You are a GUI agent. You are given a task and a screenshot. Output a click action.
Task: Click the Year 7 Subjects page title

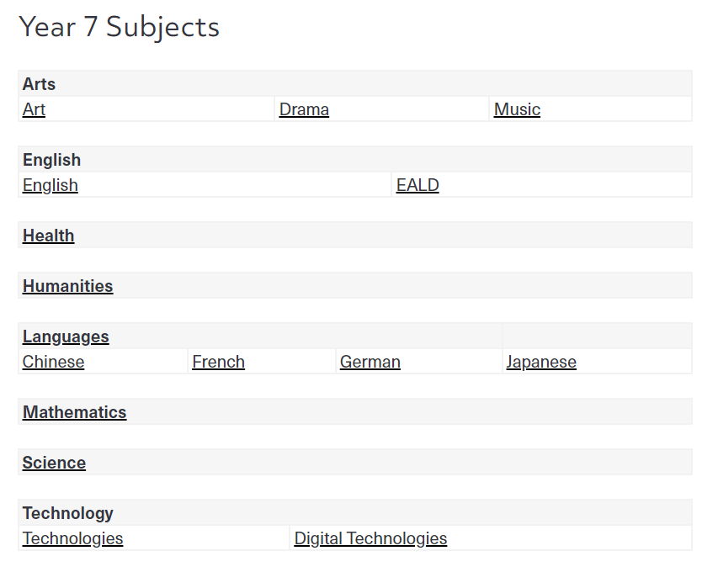[x=119, y=27]
